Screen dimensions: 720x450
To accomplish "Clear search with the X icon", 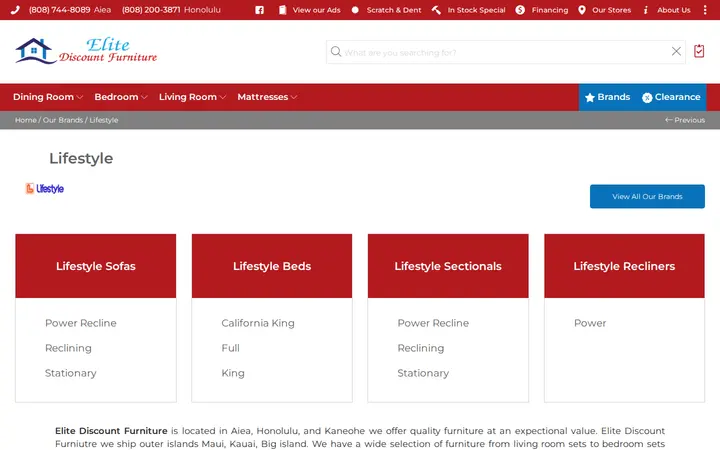I will [676, 51].
